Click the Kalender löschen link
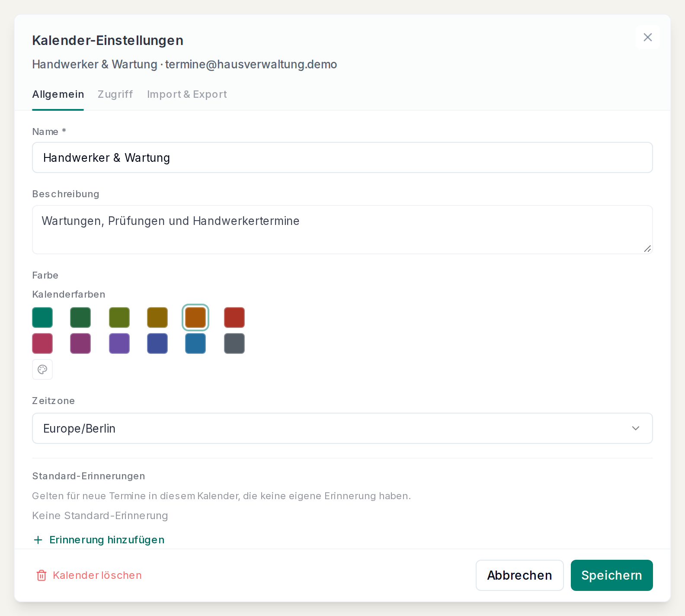 pyautogui.click(x=97, y=575)
